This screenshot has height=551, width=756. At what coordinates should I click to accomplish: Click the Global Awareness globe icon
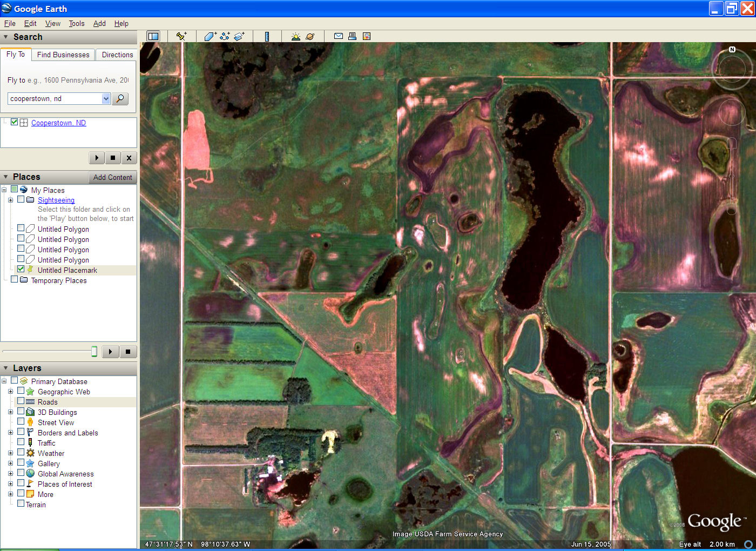click(x=30, y=474)
